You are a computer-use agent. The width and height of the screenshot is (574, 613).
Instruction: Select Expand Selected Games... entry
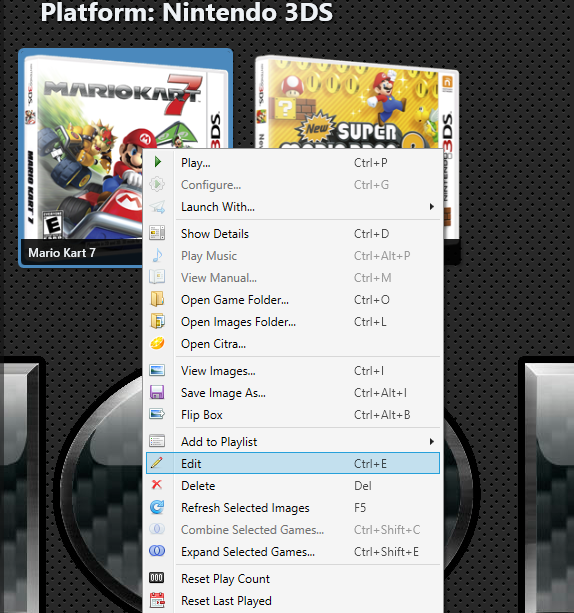click(293, 552)
